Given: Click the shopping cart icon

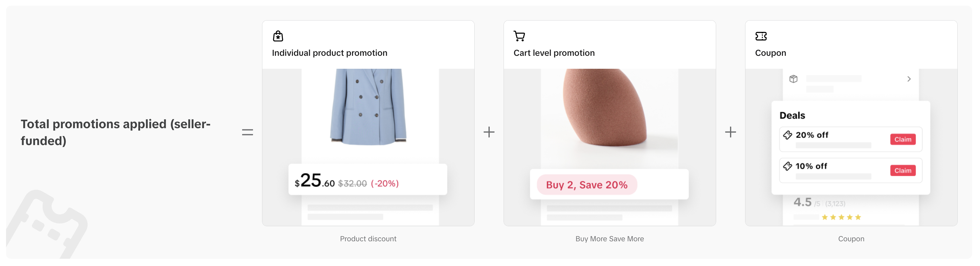Looking at the screenshot, I should click(519, 36).
